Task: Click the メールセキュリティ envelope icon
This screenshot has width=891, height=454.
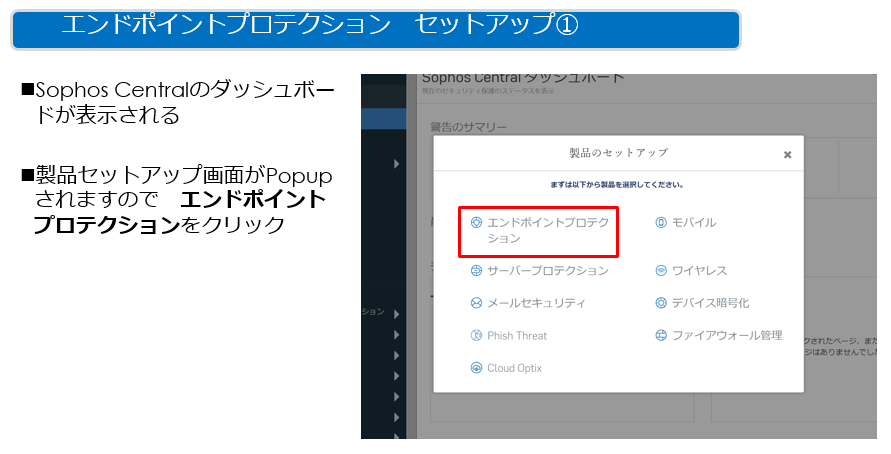Action: [x=476, y=303]
